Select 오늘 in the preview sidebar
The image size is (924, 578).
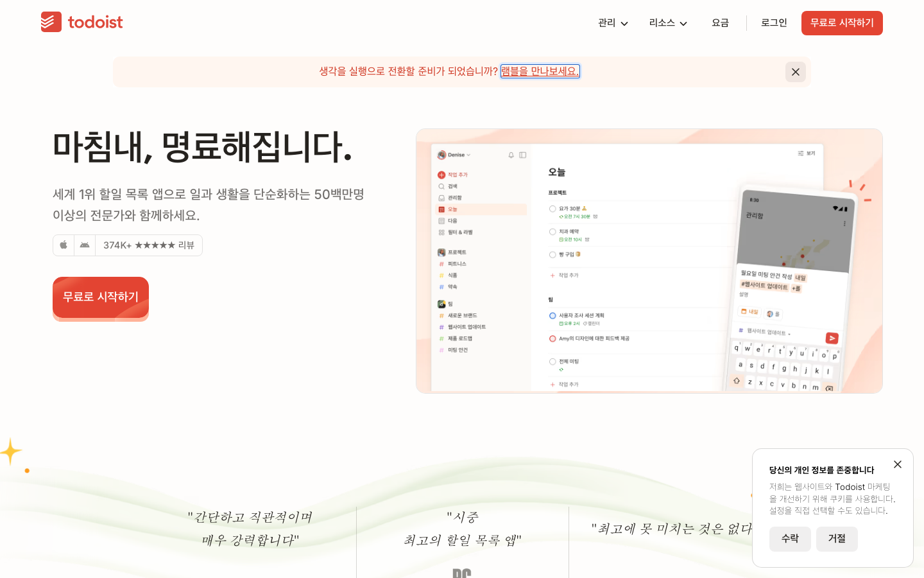[481, 209]
